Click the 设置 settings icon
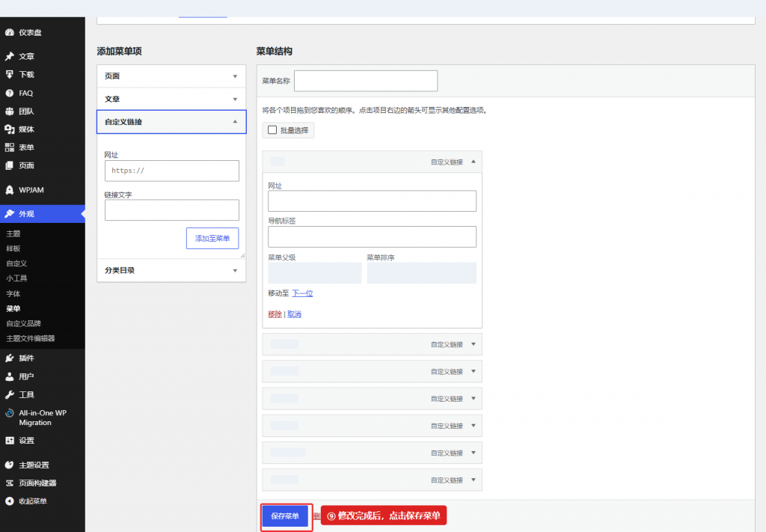This screenshot has height=532, width=766. coord(9,440)
